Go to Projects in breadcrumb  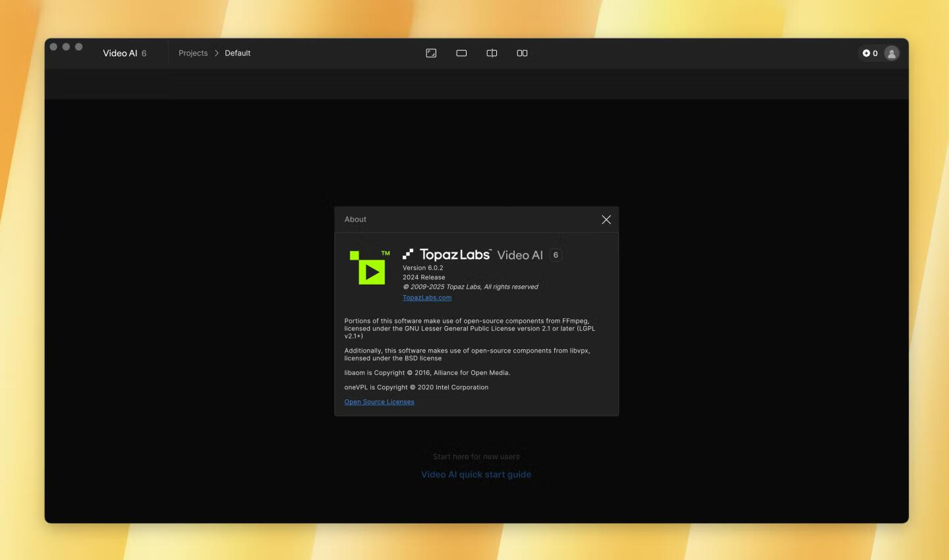coord(193,53)
